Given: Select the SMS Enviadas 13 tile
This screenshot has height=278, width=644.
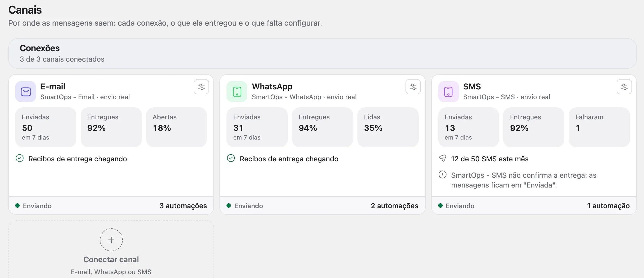Looking at the screenshot, I should [x=469, y=127].
